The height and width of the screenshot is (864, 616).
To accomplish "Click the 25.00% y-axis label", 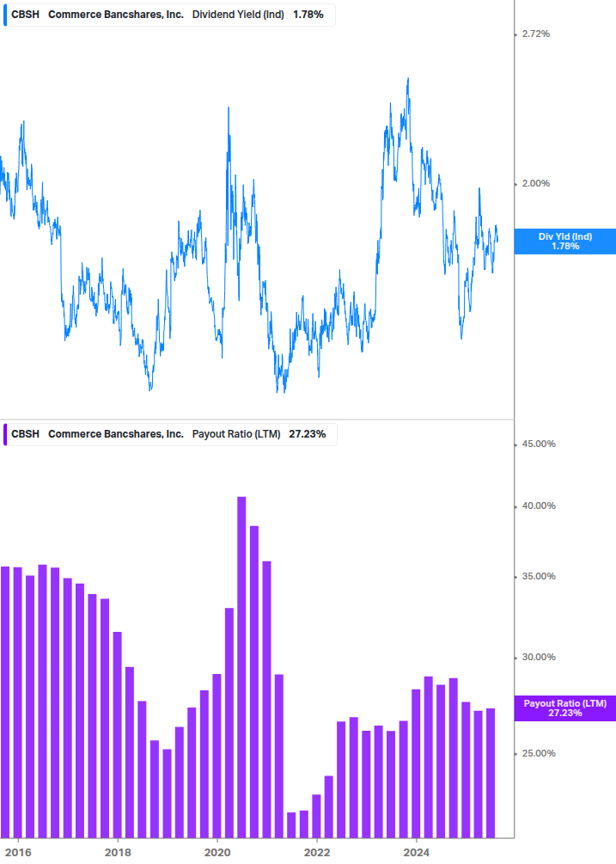I will pos(539,753).
